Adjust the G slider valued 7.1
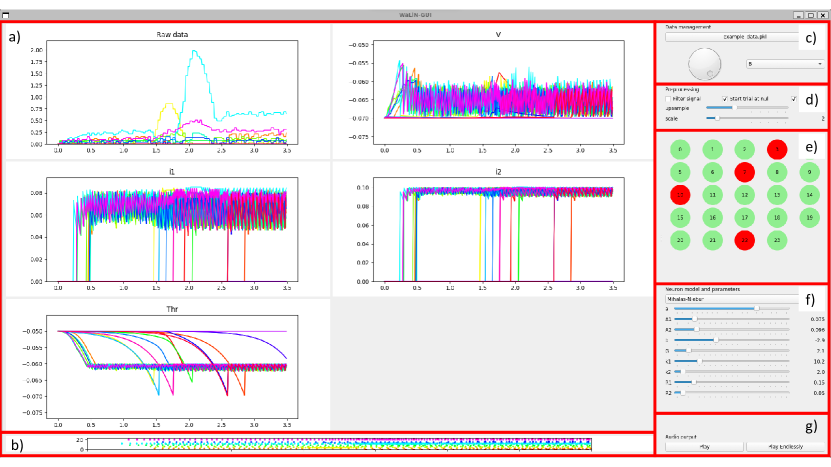 (x=731, y=350)
